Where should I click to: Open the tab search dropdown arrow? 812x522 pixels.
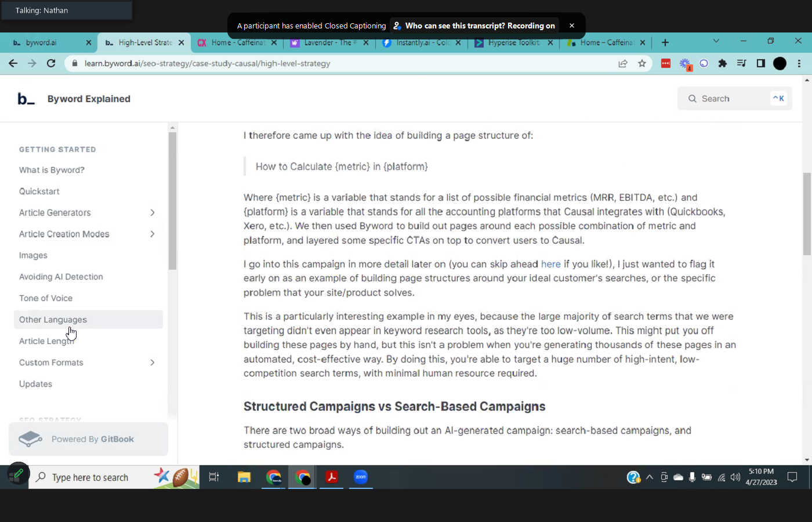tap(716, 41)
